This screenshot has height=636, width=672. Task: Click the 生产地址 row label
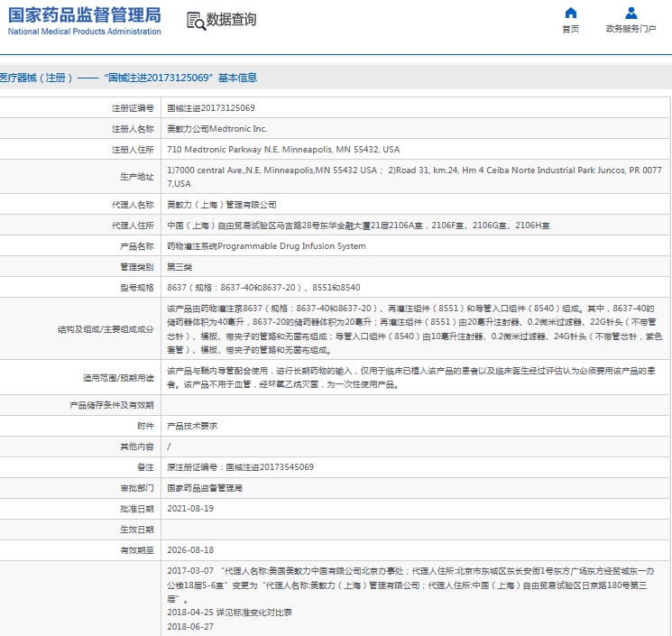[137, 177]
